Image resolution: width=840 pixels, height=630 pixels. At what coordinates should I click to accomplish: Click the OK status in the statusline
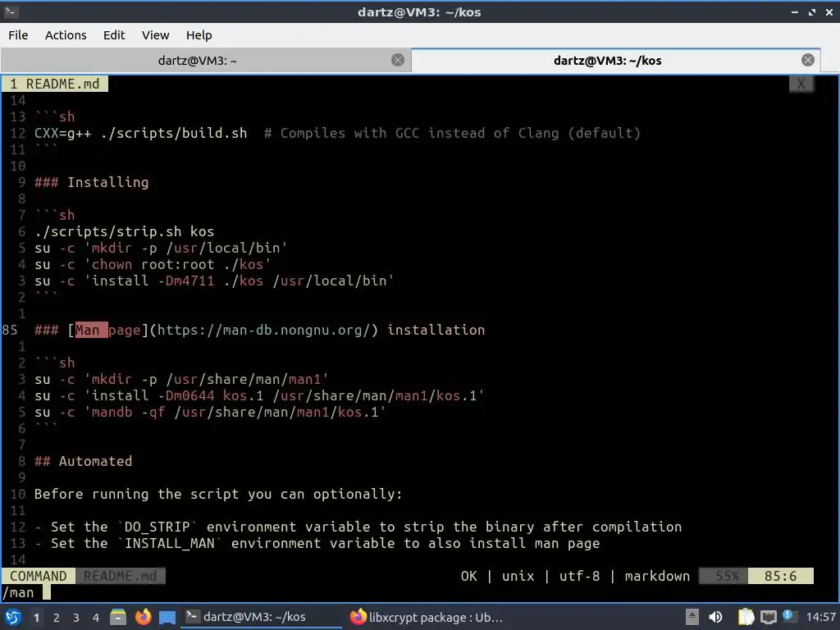(468, 576)
